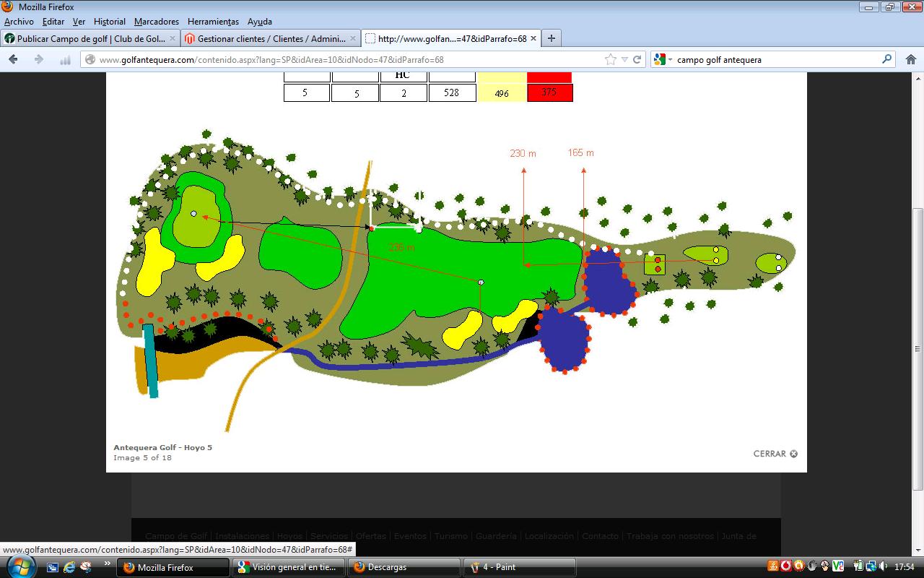Bookmark this page with the star icon
Image resolution: width=924 pixels, height=578 pixels.
pyautogui.click(x=611, y=60)
